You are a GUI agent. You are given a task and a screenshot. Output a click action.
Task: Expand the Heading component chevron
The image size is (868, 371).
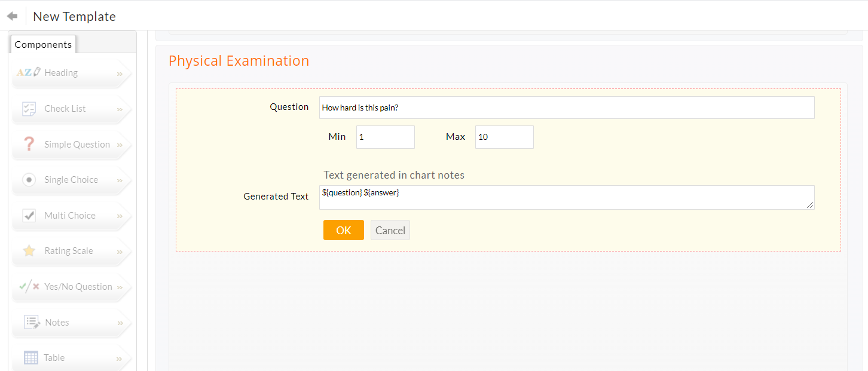pos(120,73)
